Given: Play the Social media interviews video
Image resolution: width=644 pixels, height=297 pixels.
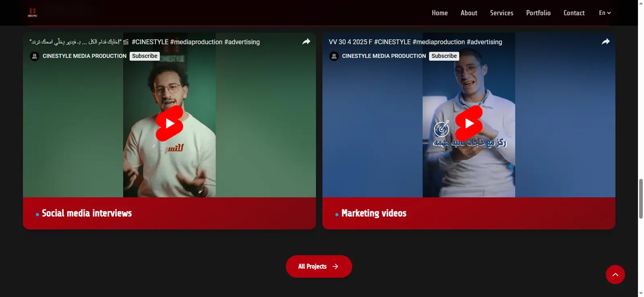Looking at the screenshot, I should (x=169, y=123).
